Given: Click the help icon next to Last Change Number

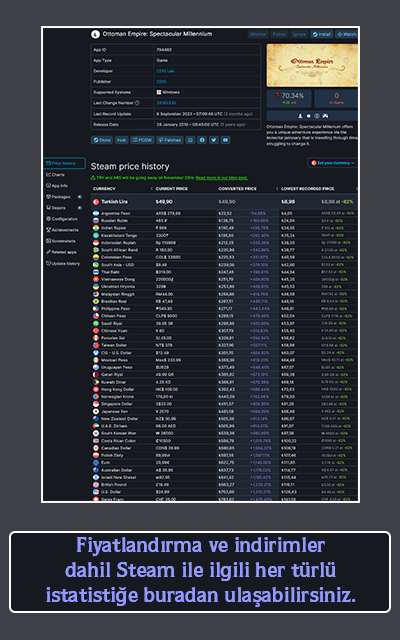Looking at the screenshot, I should tap(137, 103).
